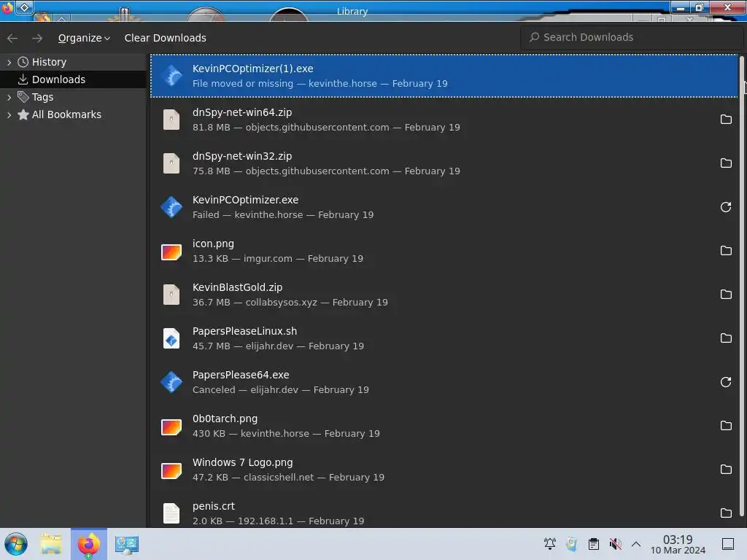Show icon.png in folder
The height and width of the screenshot is (560, 747).
click(x=726, y=251)
